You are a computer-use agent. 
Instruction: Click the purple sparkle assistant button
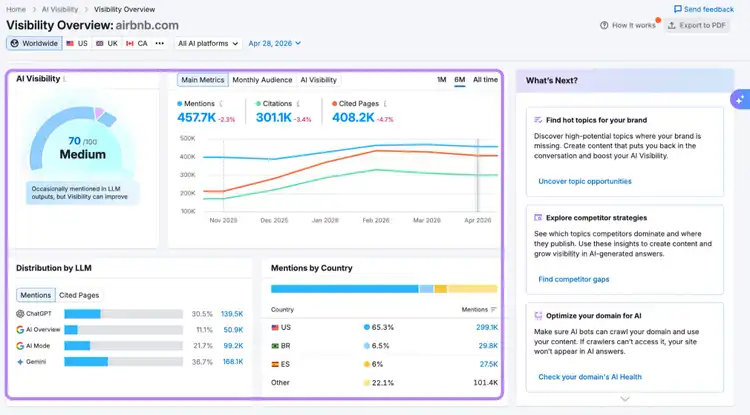click(740, 99)
